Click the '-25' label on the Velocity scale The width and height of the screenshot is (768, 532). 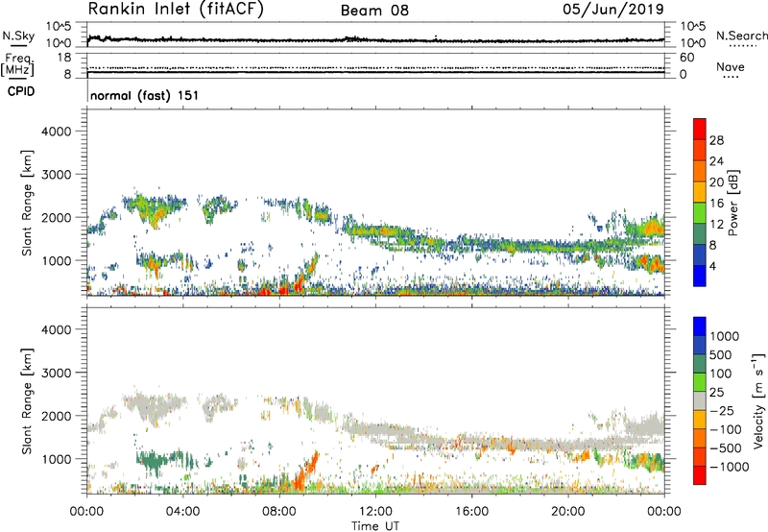724,410
